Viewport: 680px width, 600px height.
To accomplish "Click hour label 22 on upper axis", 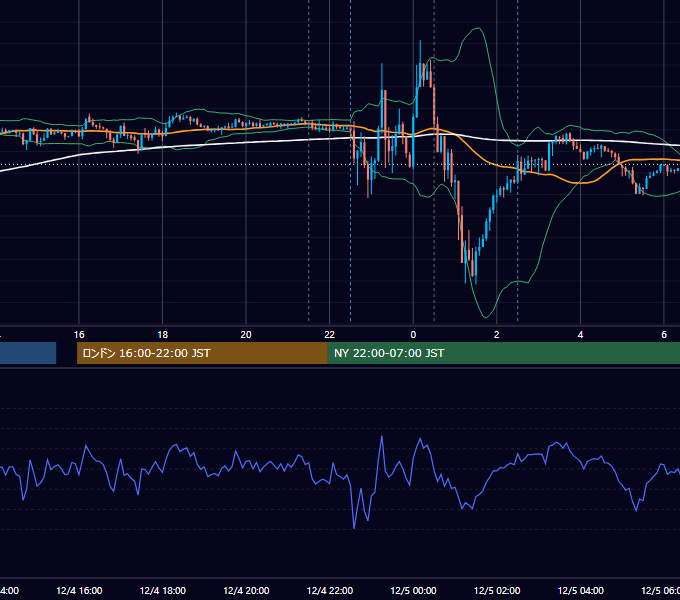I will coord(330,335).
